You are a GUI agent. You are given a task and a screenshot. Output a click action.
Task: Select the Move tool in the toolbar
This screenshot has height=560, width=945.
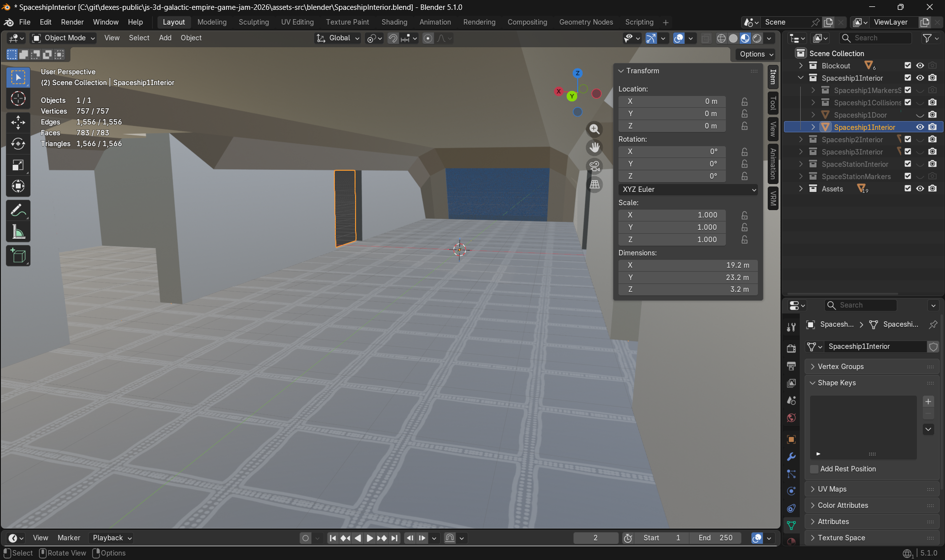[18, 123]
